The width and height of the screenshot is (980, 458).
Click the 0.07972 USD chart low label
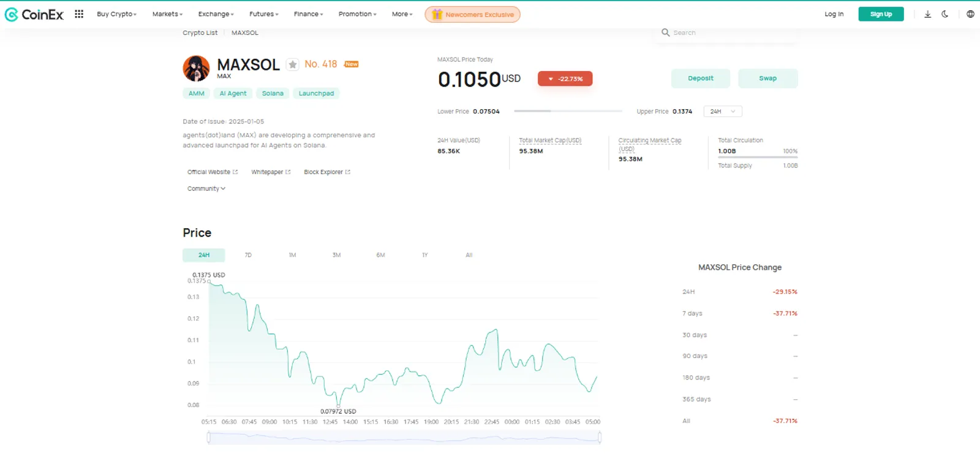coord(338,411)
